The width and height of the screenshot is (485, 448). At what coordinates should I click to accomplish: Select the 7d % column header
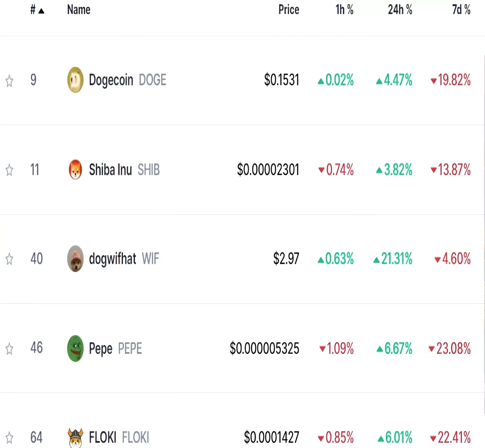click(460, 10)
